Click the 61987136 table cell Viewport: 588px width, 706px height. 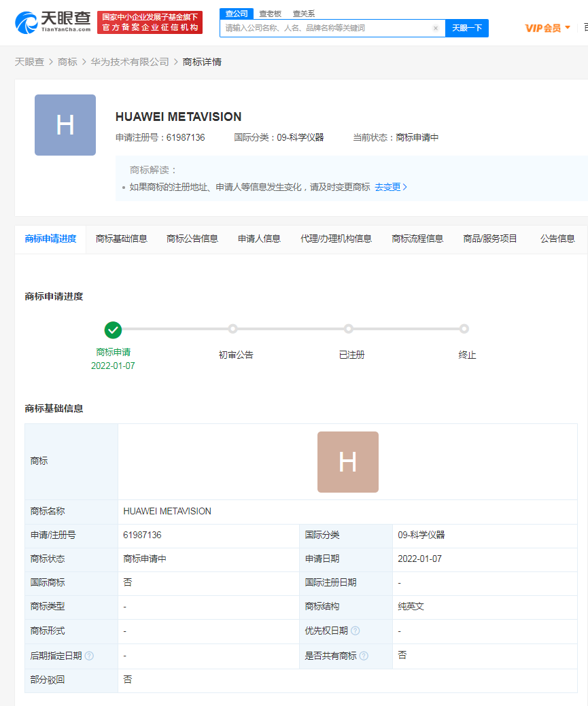click(x=209, y=535)
